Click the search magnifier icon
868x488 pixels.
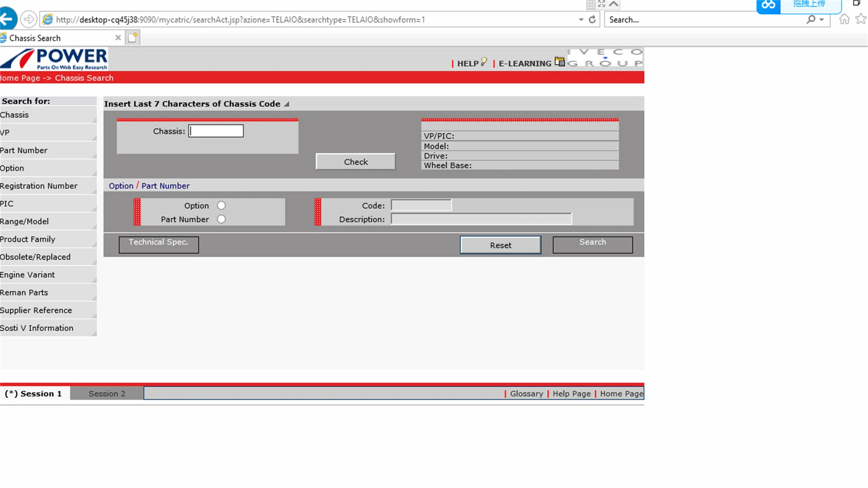(811, 19)
